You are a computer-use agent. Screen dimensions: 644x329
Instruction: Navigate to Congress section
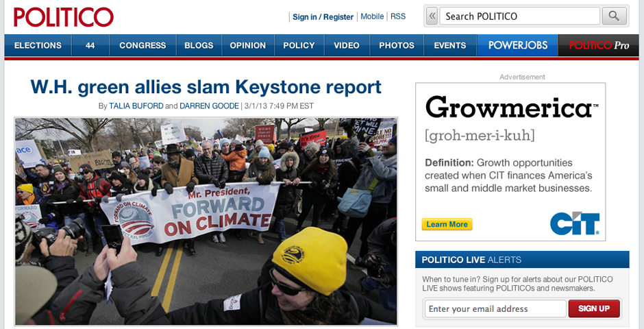[x=143, y=45]
